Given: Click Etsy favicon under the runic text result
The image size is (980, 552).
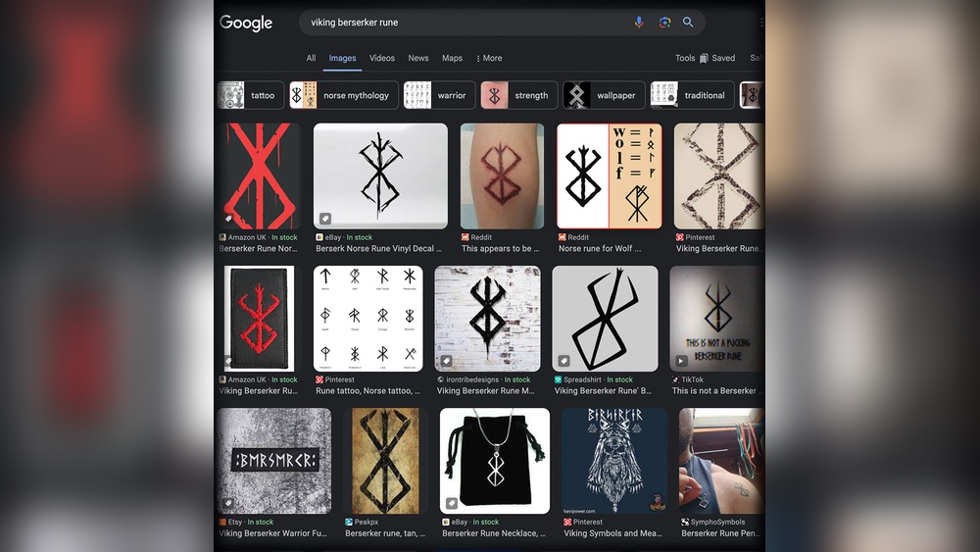Looking at the screenshot, I should tap(222, 522).
